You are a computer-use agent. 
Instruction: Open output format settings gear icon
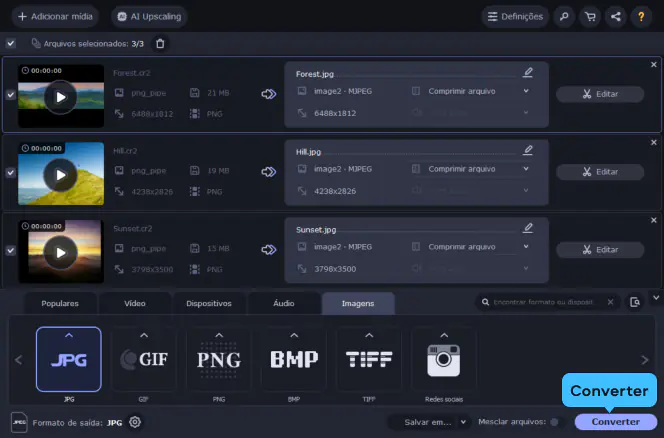[135, 422]
